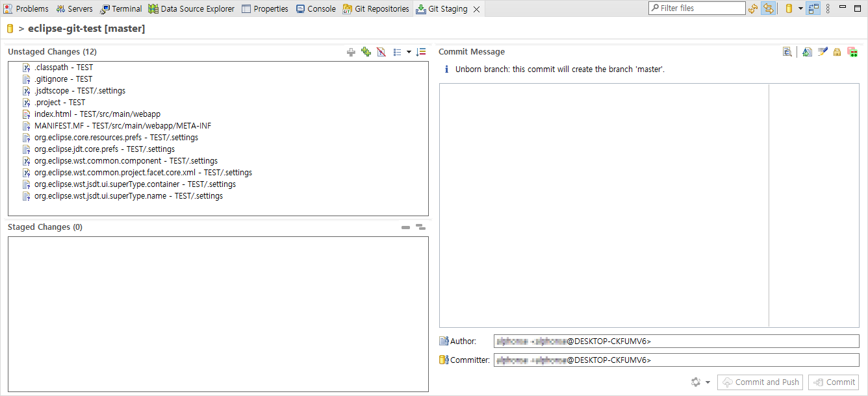
Task: Switch to the Console tab
Action: click(316, 9)
